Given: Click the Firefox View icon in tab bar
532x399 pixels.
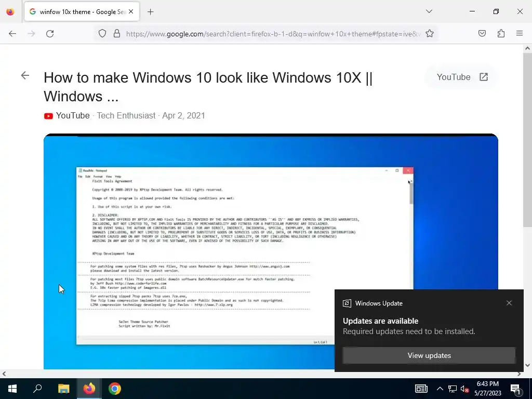Looking at the screenshot, I should point(10,12).
